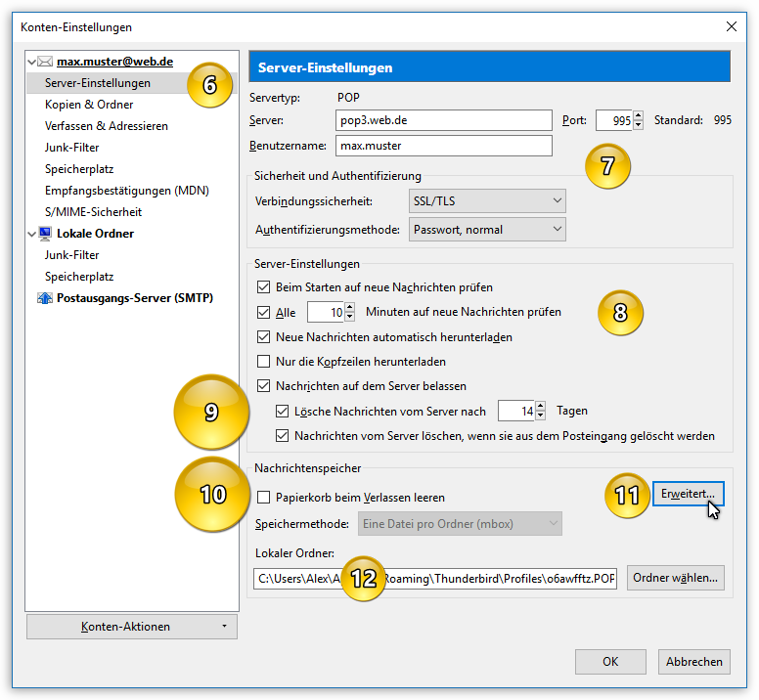Enable Papierkorb beim Verlassen leeren
This screenshot has width=759, height=700.
263,498
